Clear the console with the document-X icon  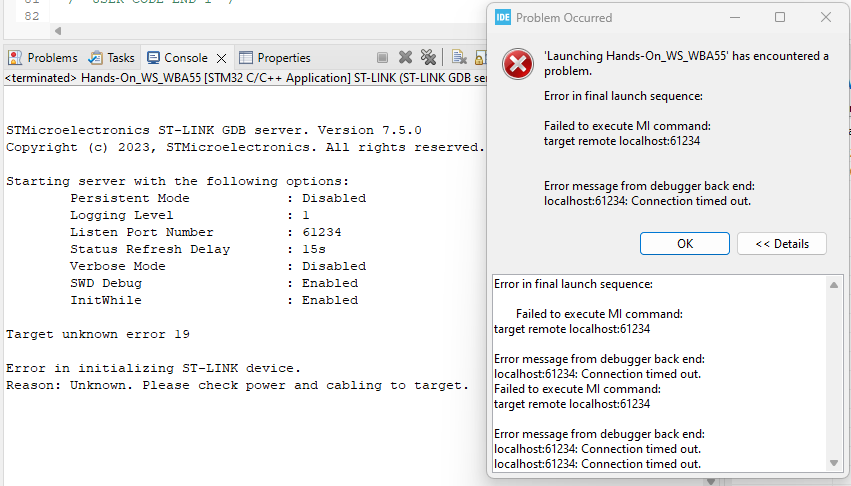point(459,58)
